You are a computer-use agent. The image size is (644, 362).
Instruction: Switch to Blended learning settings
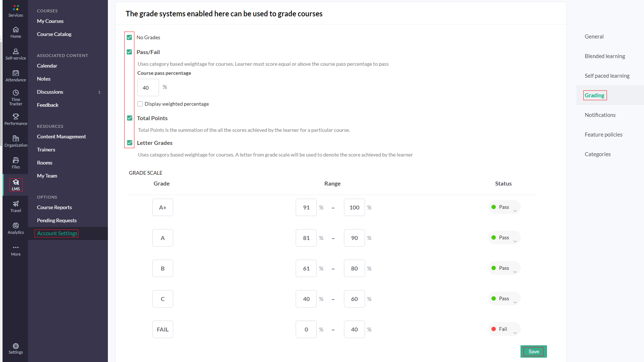tap(605, 56)
